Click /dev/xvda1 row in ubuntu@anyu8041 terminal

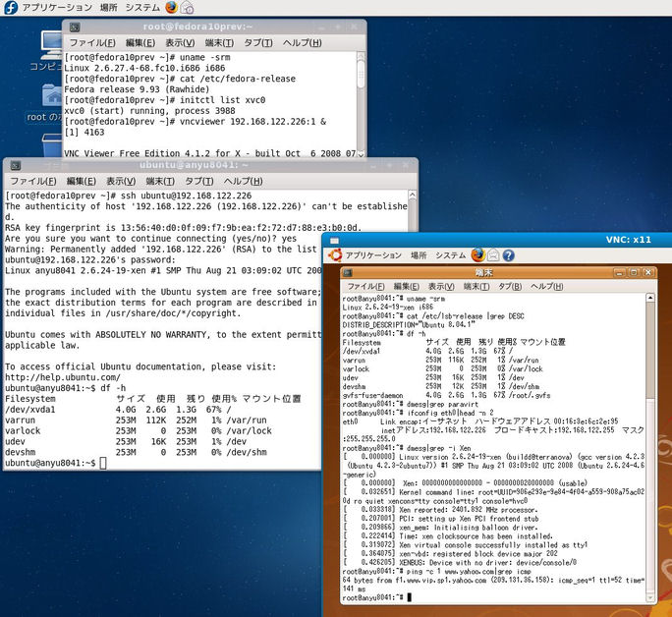coord(118,410)
